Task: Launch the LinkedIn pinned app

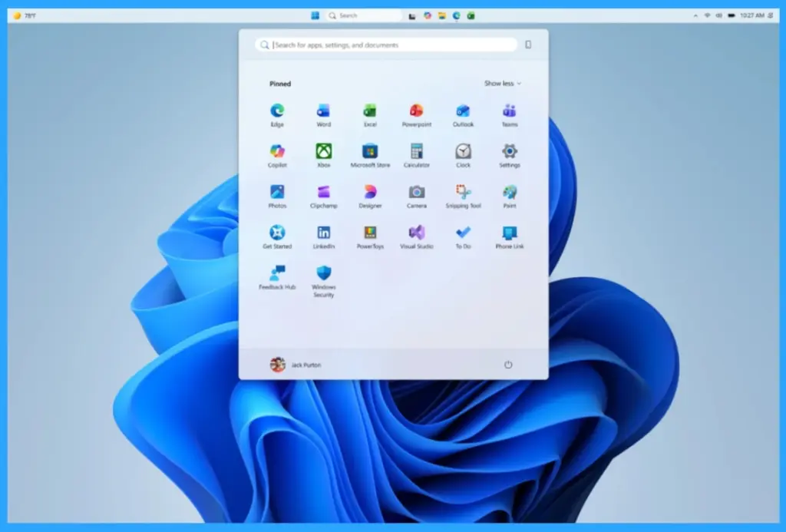Action: pos(323,236)
